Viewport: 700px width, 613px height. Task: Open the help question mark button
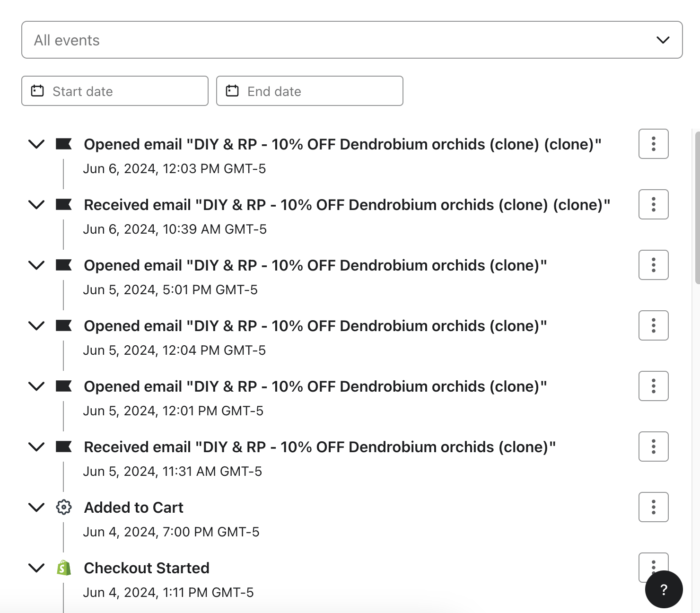pyautogui.click(x=664, y=589)
